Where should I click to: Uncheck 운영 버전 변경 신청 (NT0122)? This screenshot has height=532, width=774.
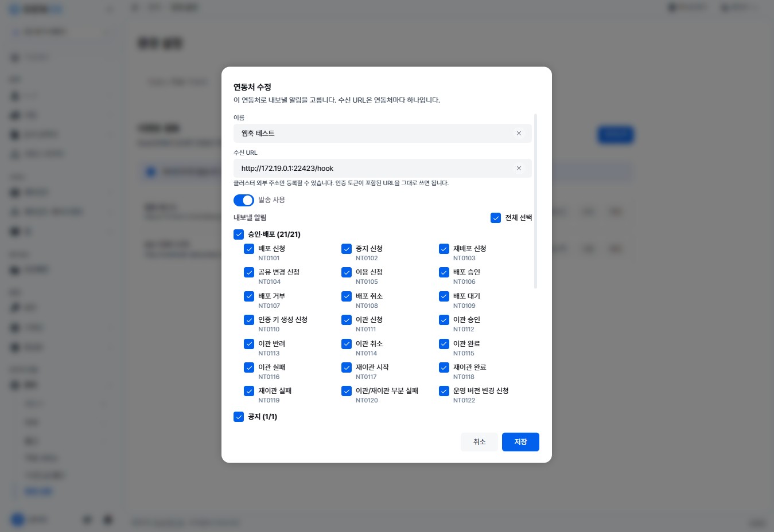pyautogui.click(x=444, y=391)
